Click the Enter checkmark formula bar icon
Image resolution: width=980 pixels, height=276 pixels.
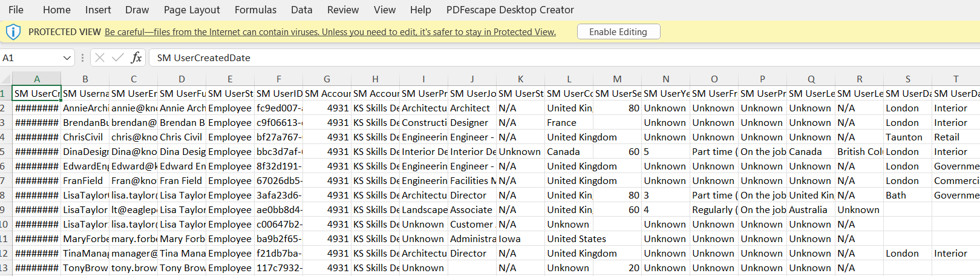click(118, 57)
